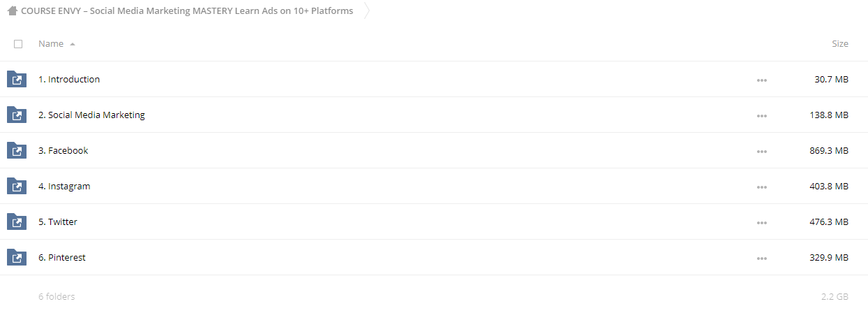868x334 pixels.
Task: Click the COURSE ENVY breadcrumb title
Action: click(187, 11)
